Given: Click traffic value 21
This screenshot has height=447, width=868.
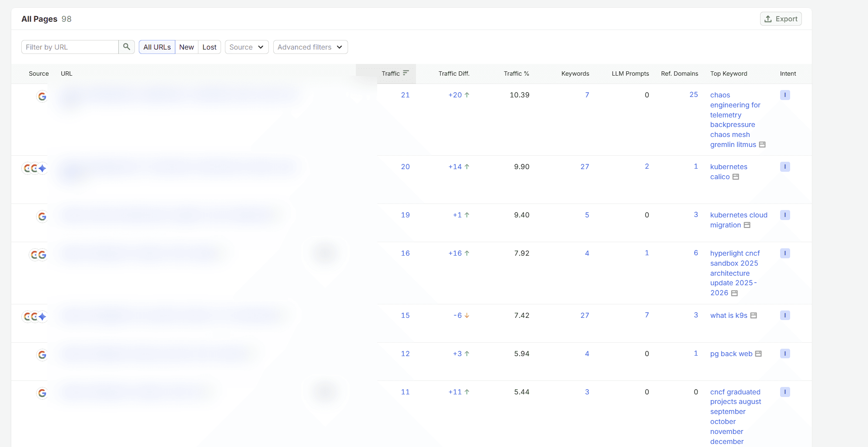Looking at the screenshot, I should click(405, 95).
